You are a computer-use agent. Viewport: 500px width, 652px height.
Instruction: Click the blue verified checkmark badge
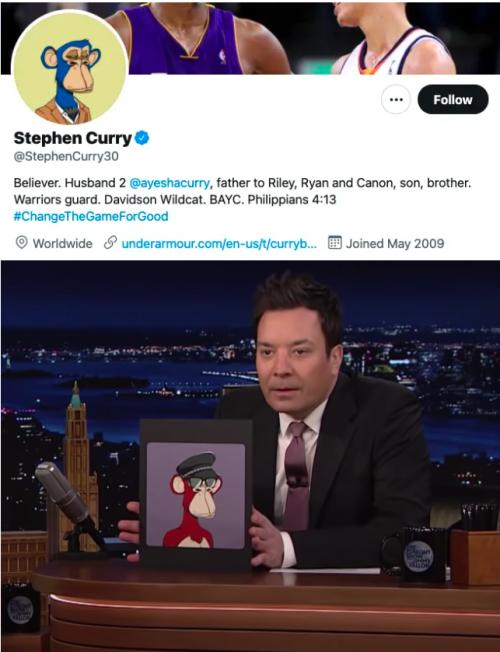tap(142, 138)
